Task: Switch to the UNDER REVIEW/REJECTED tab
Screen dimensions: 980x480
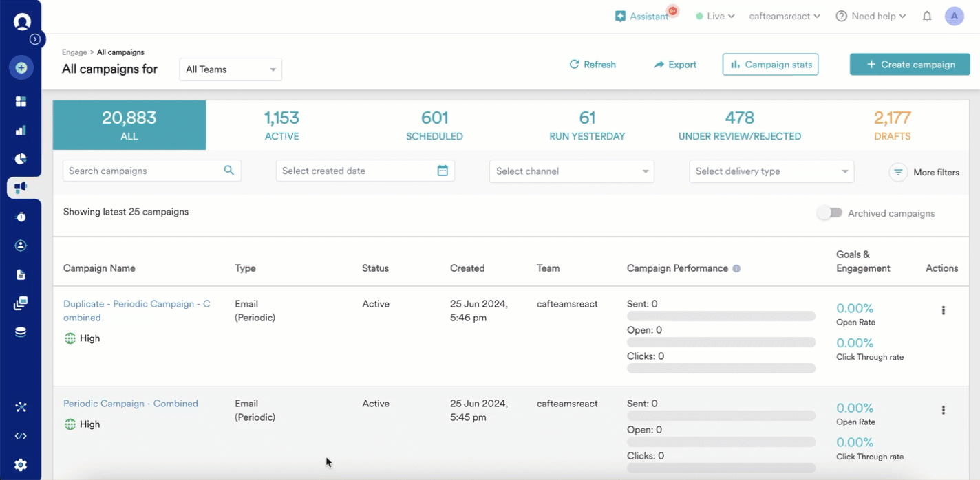Action: (740, 125)
